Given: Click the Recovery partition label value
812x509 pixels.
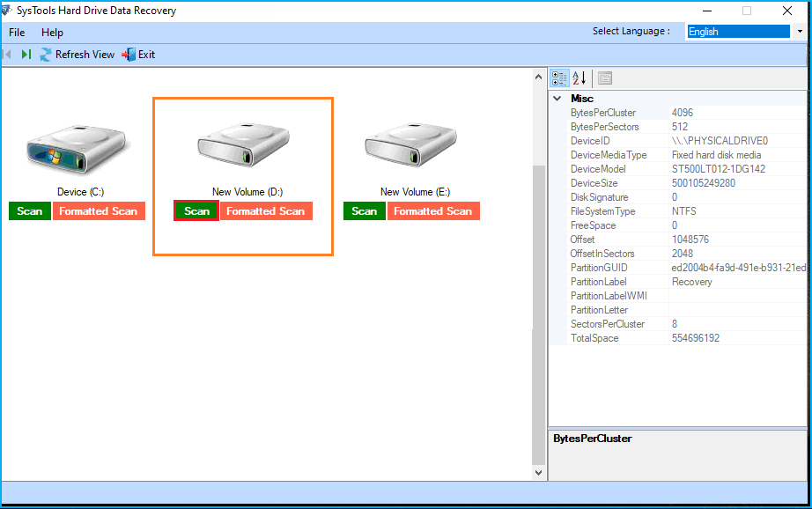Looking at the screenshot, I should coord(692,282).
